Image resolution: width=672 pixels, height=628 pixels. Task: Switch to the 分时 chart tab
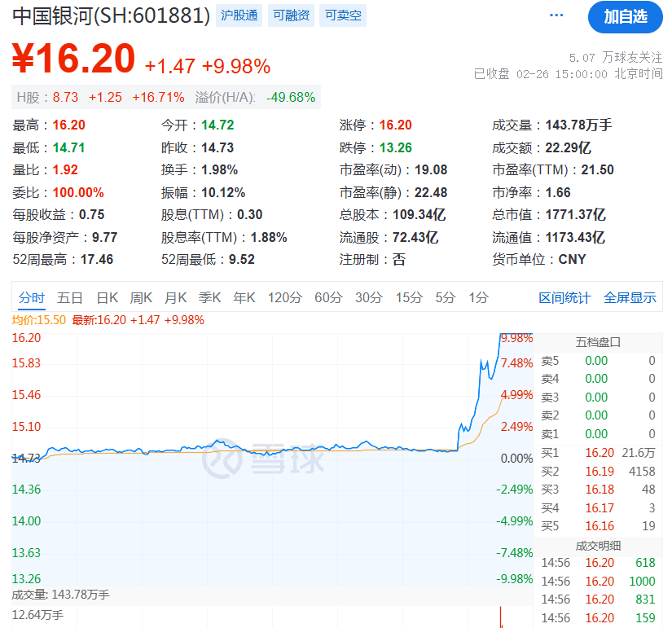coord(32,297)
